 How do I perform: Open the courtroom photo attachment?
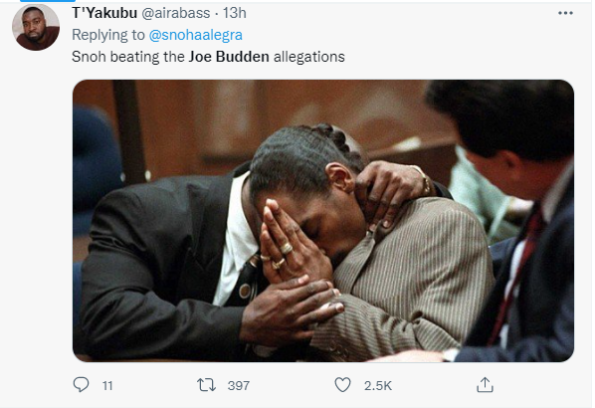[323, 221]
